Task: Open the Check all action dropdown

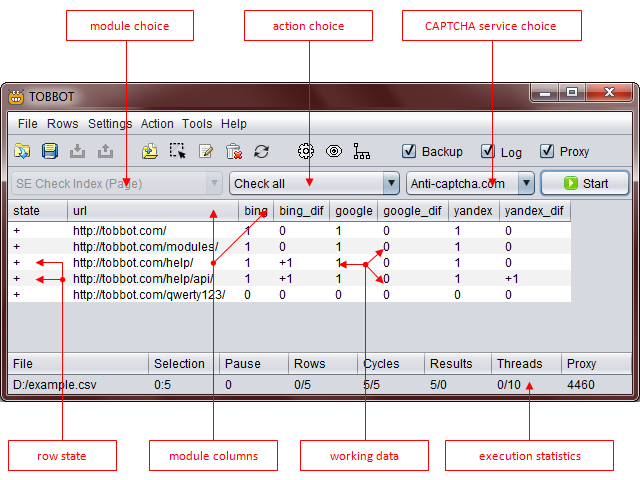Action: [314, 183]
